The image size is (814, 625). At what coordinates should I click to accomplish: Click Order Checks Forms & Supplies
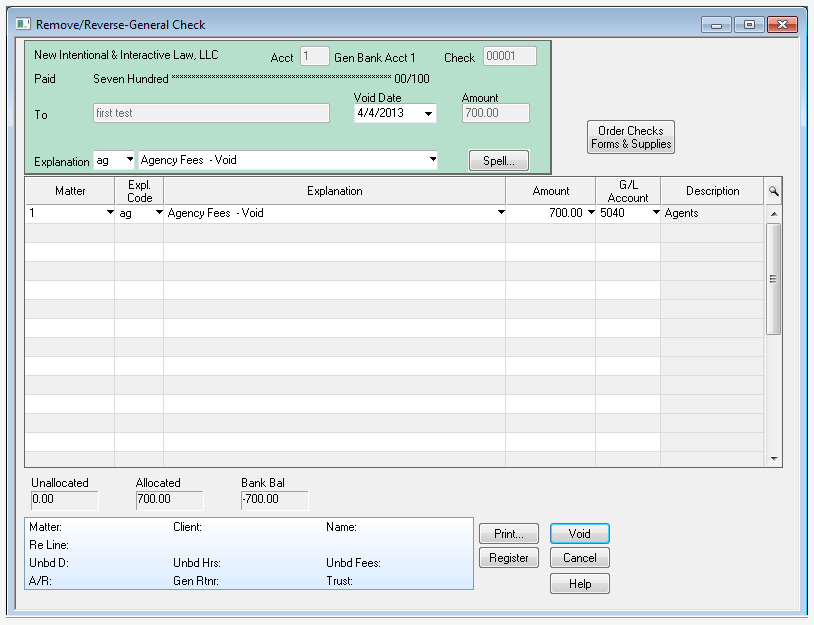tap(631, 138)
